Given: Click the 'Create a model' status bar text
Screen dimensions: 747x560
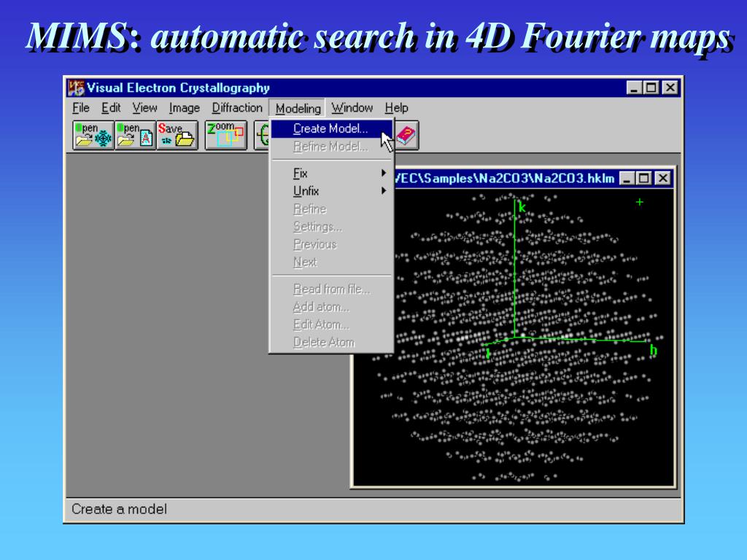Looking at the screenshot, I should point(119,509).
